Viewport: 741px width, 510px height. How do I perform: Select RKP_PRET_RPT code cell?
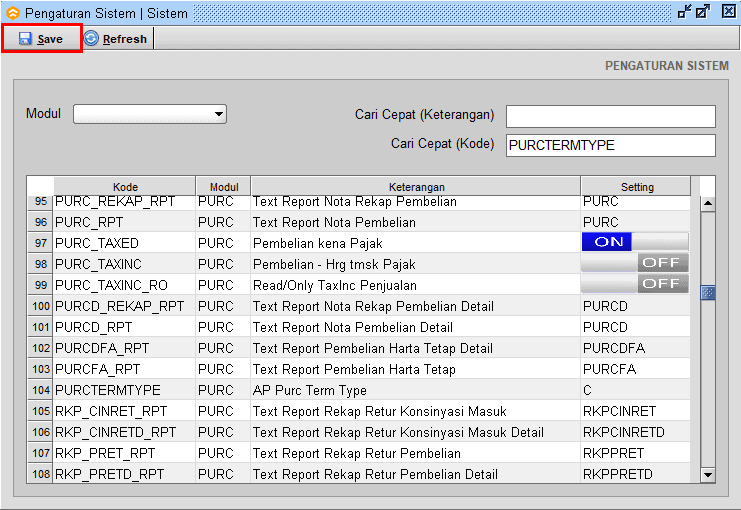coord(125,453)
